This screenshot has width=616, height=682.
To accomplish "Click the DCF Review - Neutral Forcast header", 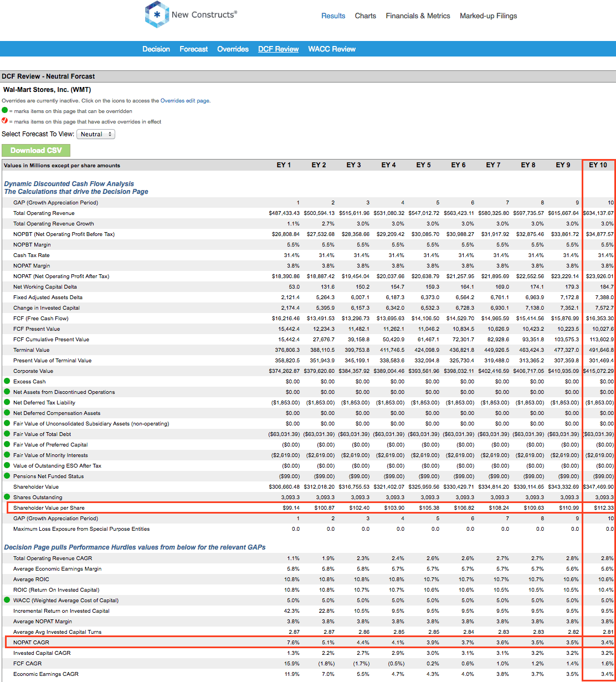I will coord(48,76).
